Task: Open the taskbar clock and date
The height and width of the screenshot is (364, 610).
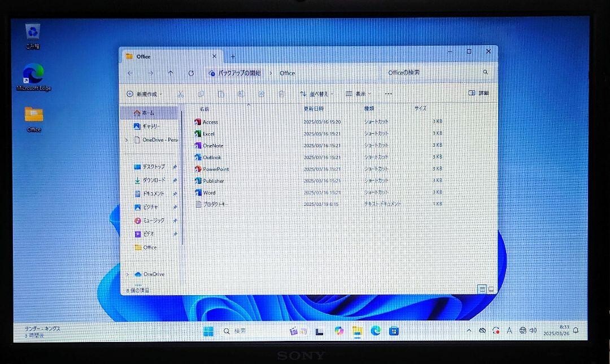Action: click(x=556, y=330)
